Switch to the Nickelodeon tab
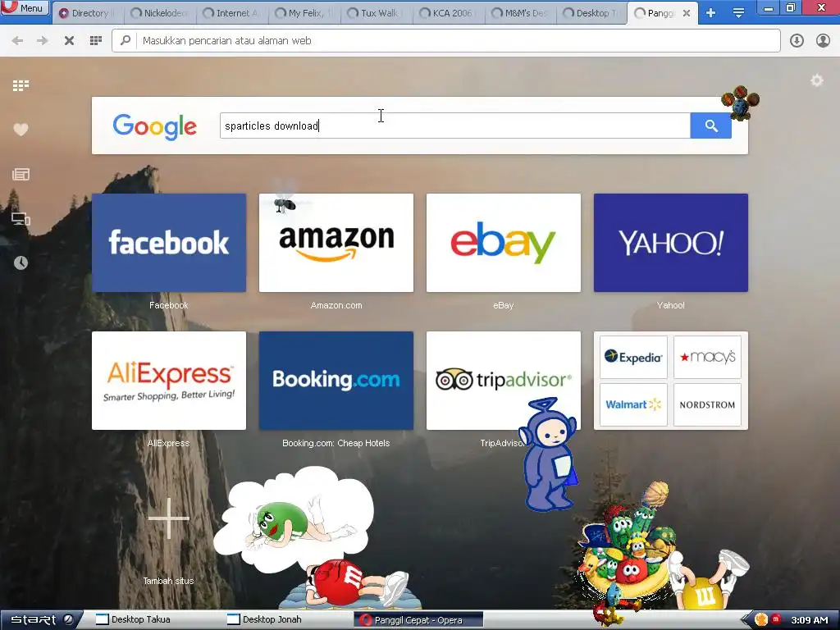Image resolution: width=840 pixels, height=630 pixels. click(162, 13)
